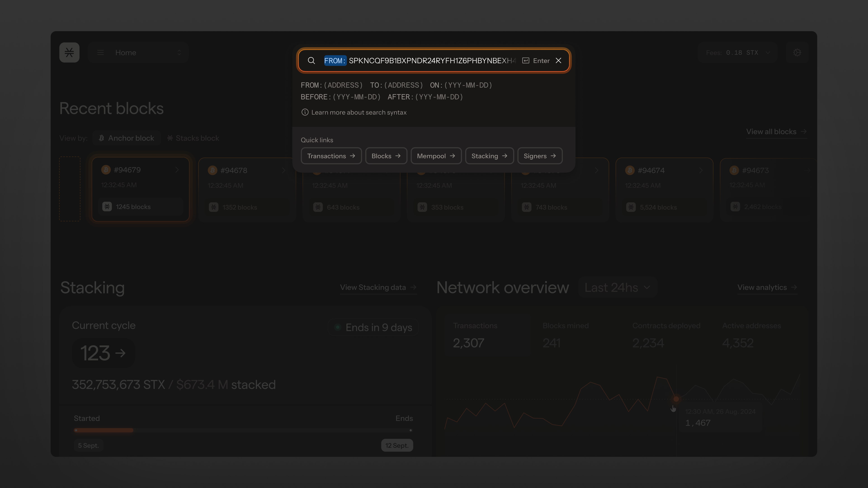Viewport: 868px width, 488px height.
Task: Click the TO:(ADDRESS) syntax hint
Action: point(396,85)
